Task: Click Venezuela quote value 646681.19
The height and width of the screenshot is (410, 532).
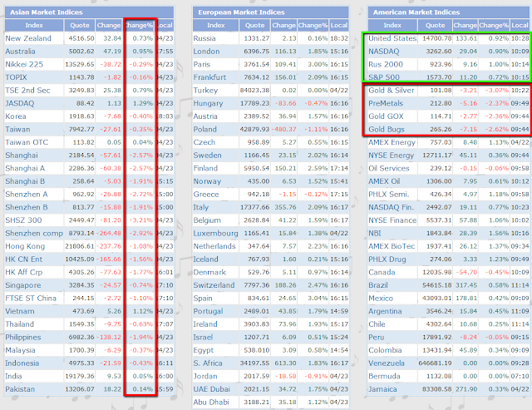Action: 436,363
